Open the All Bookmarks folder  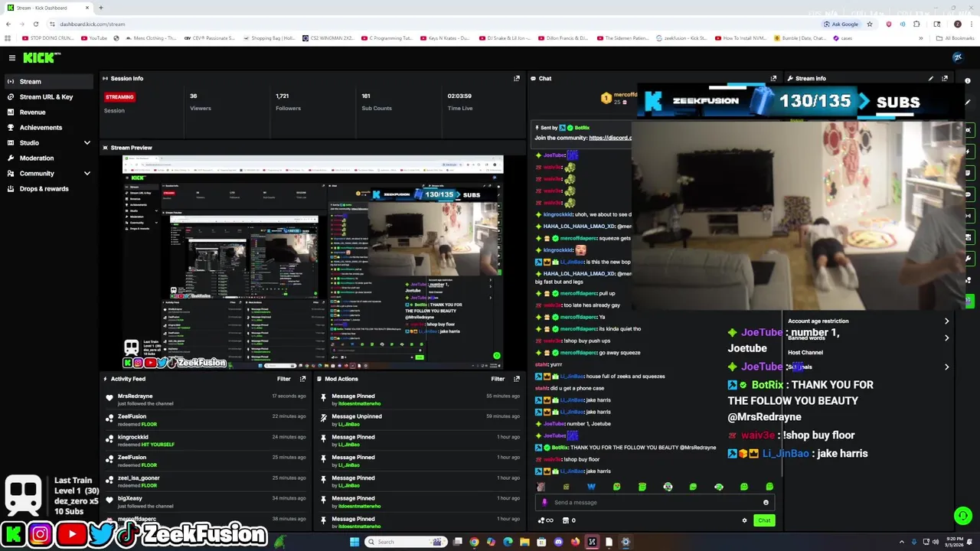coord(955,38)
